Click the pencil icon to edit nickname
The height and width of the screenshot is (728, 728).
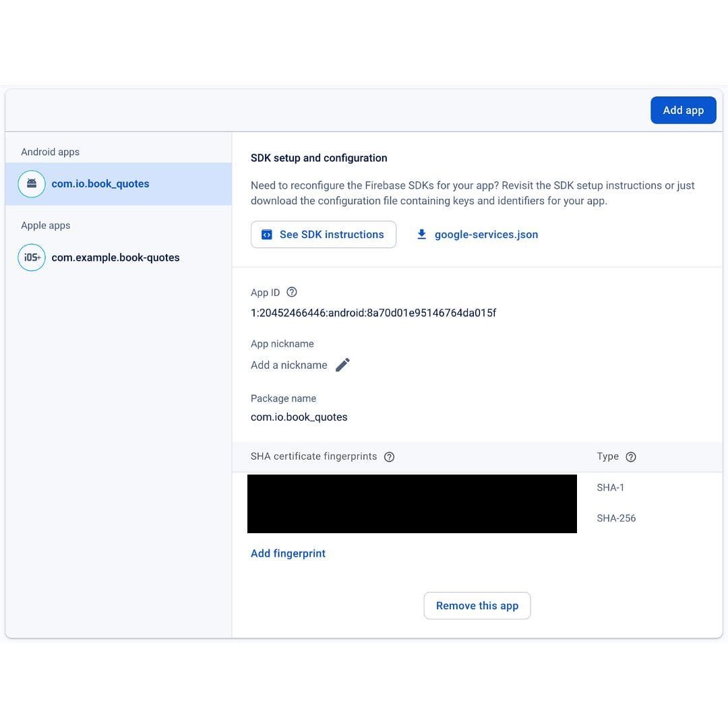click(x=342, y=365)
